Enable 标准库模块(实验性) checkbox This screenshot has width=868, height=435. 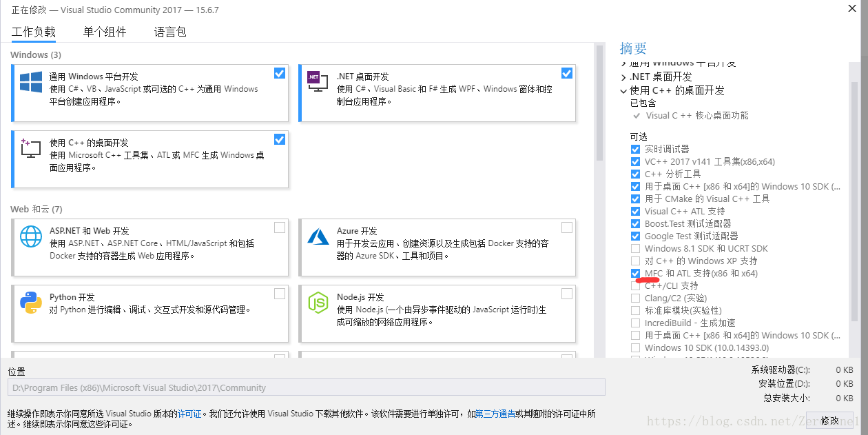point(635,310)
